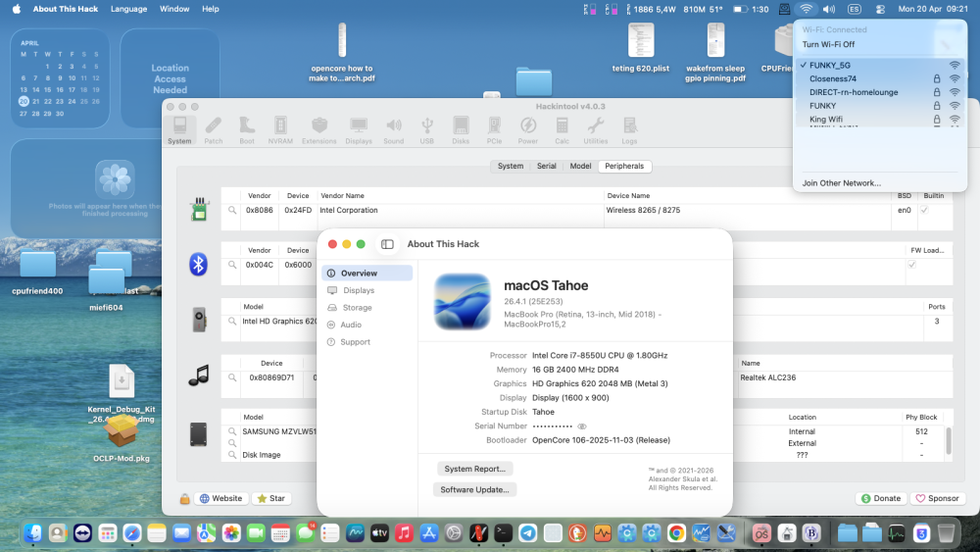Click the Website button in Hackintool
Viewport: 980px width, 552px height.
[220, 498]
